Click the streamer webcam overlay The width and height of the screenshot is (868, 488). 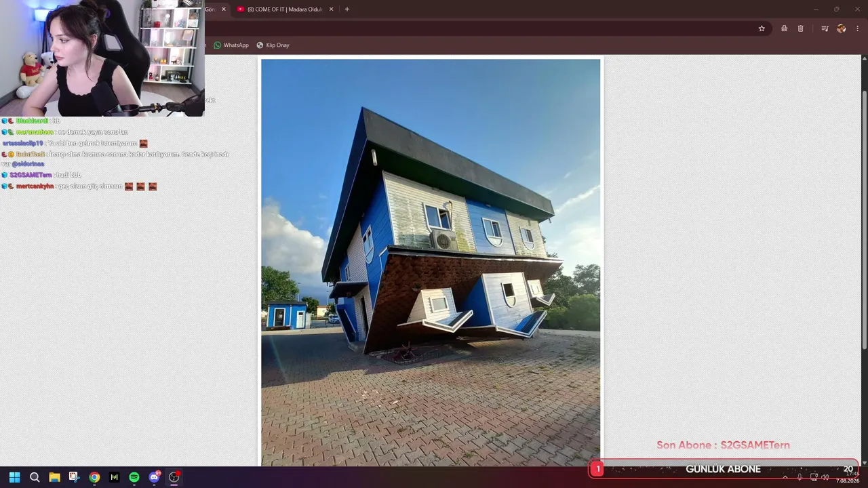coord(102,58)
